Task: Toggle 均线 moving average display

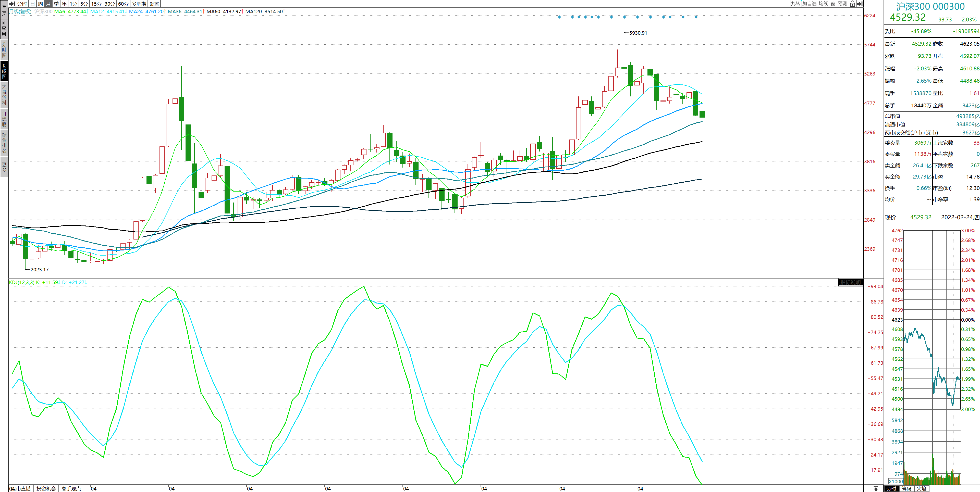Action: 823,4
